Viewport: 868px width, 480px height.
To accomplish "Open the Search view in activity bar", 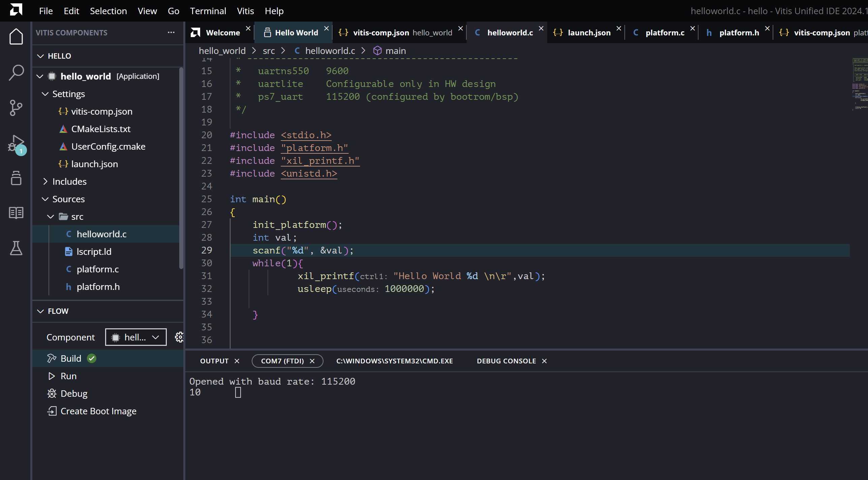I will click(16, 72).
